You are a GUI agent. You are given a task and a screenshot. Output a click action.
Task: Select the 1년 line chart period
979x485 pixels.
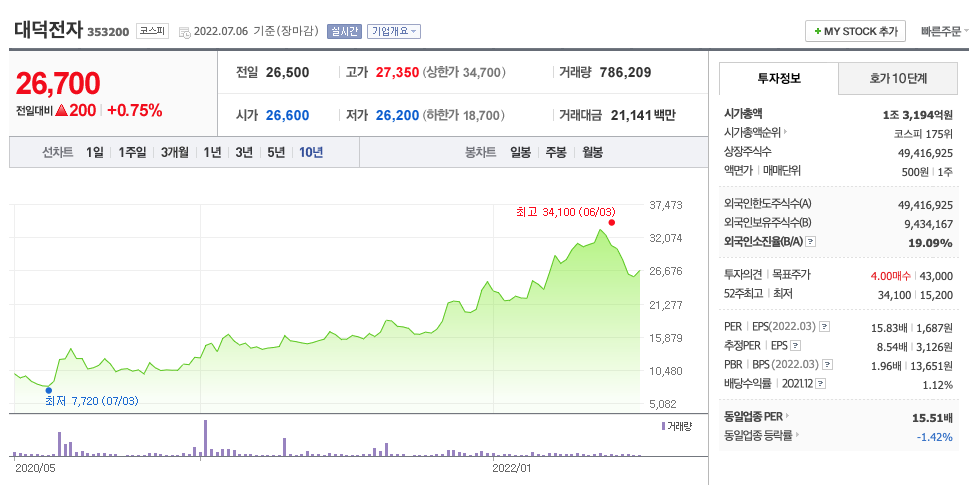212,152
